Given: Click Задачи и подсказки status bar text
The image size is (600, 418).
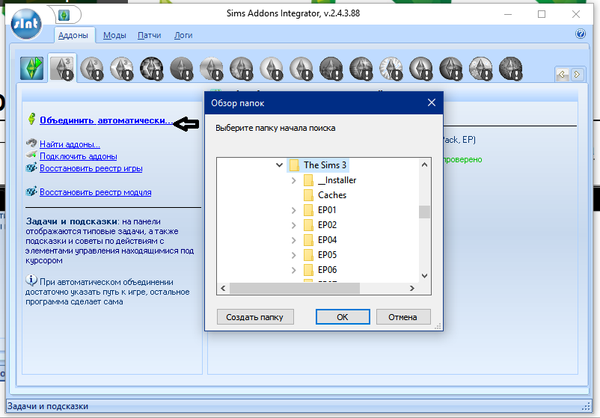Looking at the screenshot, I should pos(48,406).
